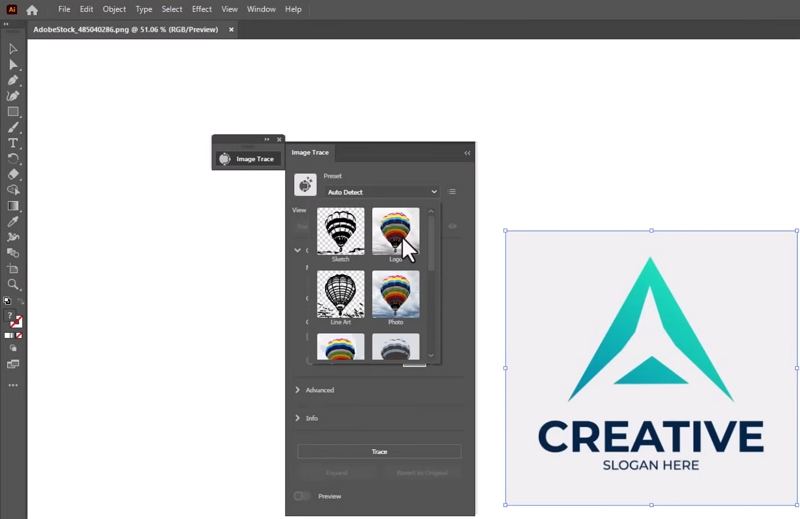Image resolution: width=800 pixels, height=519 pixels.
Task: Select the Image Trace panel tab
Action: point(310,152)
